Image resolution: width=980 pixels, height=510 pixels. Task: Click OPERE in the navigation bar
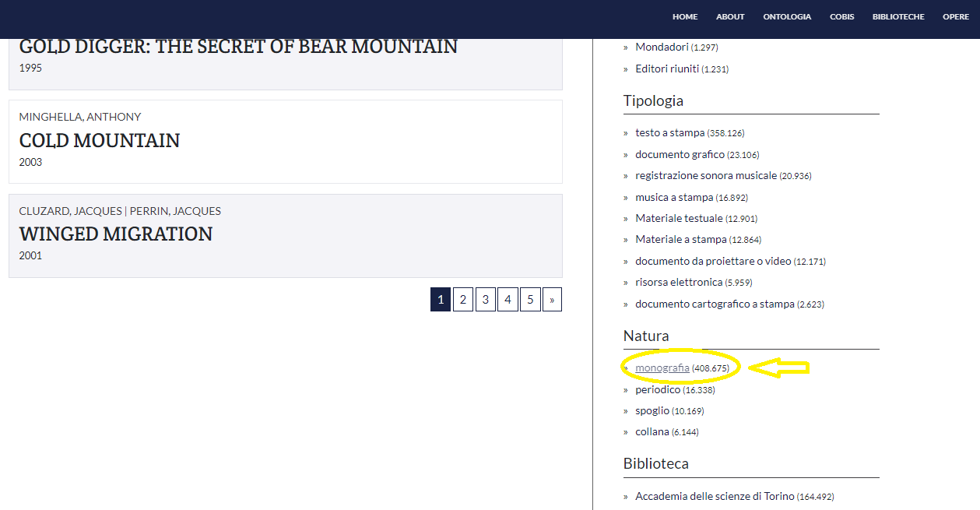[955, 16]
